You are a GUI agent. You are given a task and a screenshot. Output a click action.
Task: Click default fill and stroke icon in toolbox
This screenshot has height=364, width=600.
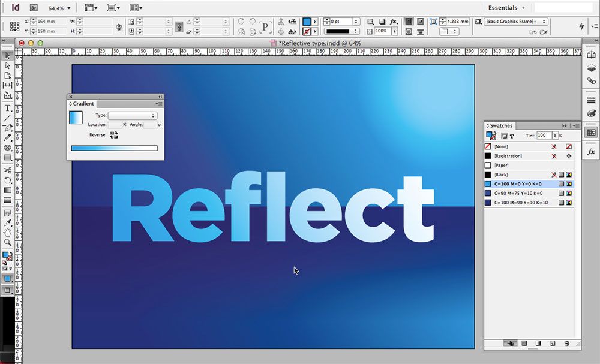click(x=5, y=263)
